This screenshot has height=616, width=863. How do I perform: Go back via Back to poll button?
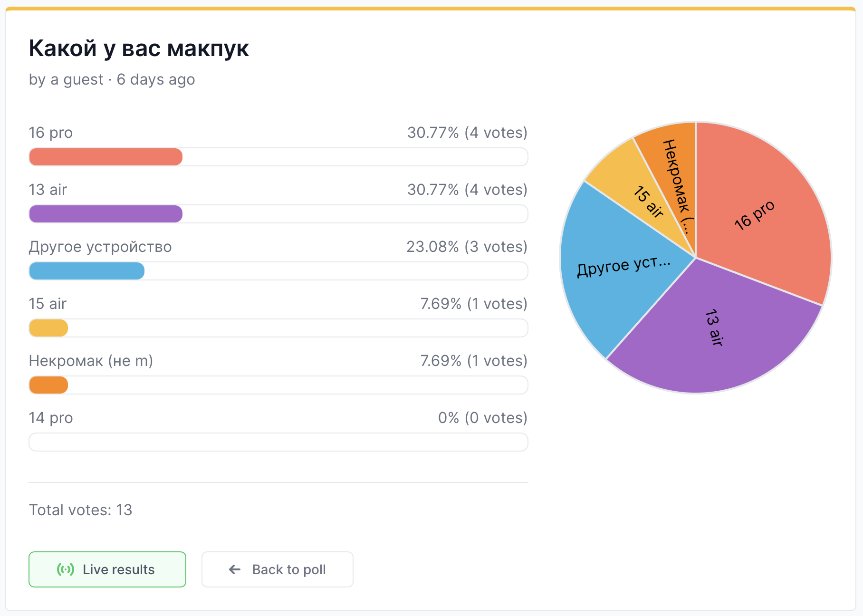(x=278, y=569)
